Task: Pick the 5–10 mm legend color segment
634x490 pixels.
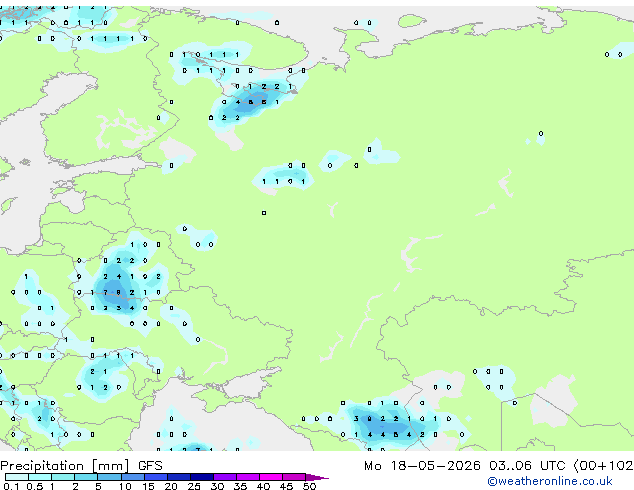Action: coord(109,477)
